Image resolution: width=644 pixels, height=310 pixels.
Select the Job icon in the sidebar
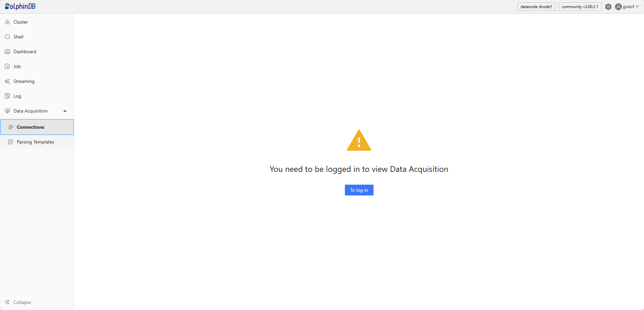(7, 66)
